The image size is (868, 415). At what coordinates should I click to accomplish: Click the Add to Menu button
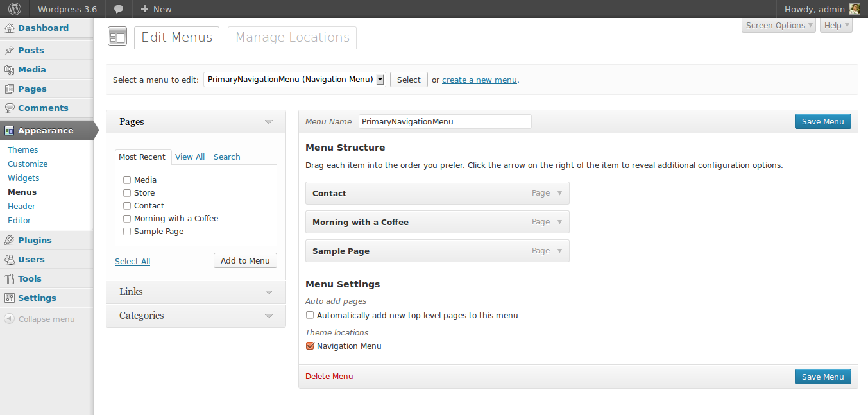click(x=245, y=260)
